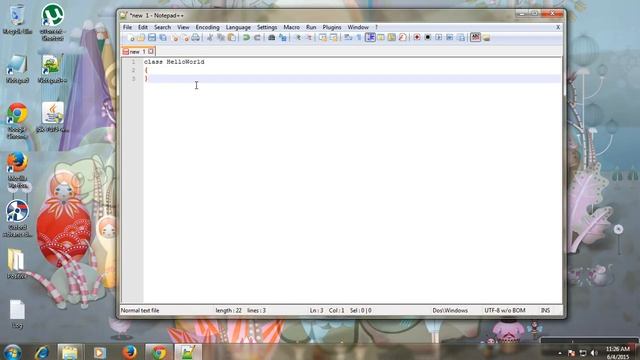Open Find with the binoculars icon
640x360 pixels.
click(271, 38)
